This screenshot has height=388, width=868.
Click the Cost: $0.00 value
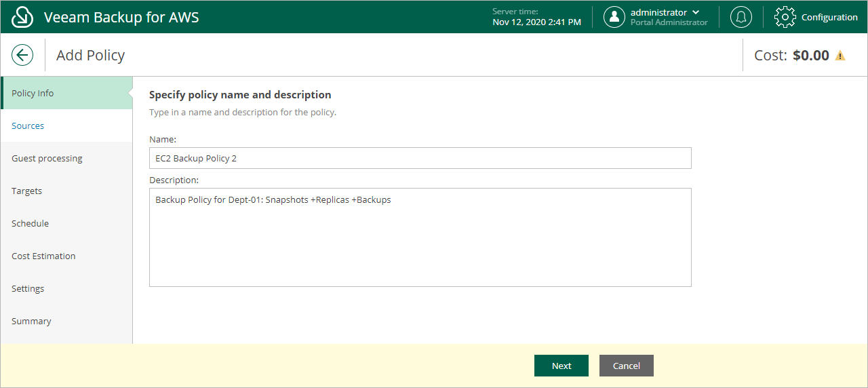pyautogui.click(x=791, y=56)
